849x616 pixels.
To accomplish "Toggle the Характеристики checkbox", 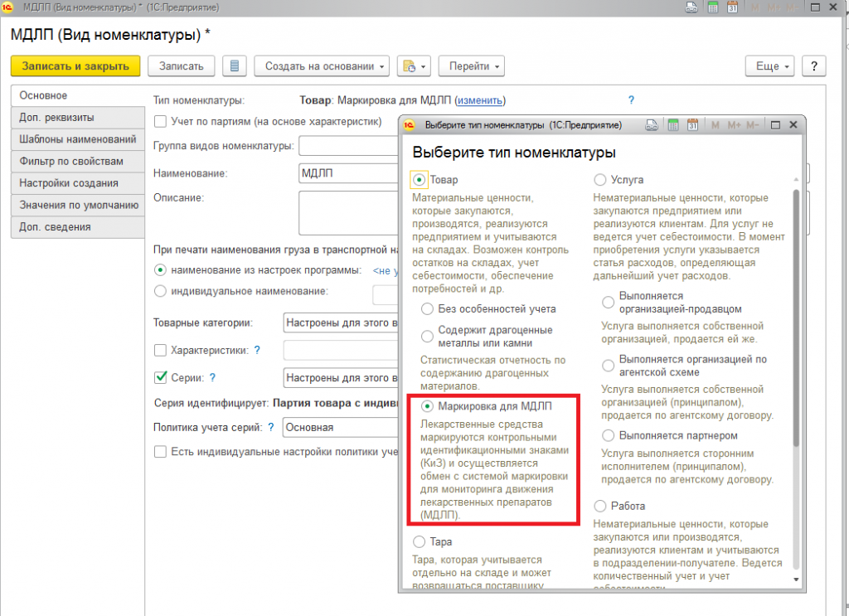I will [160, 350].
